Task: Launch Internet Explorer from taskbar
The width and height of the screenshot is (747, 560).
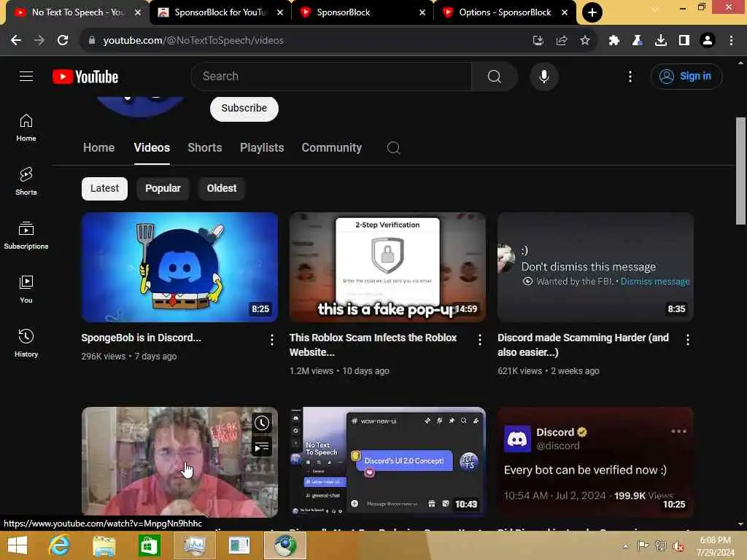Action: pyautogui.click(x=60, y=545)
